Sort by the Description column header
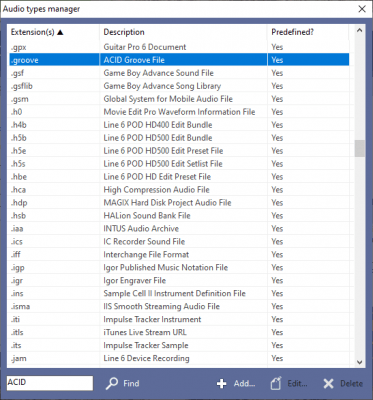Viewport: 373px width, 400px height. point(183,32)
